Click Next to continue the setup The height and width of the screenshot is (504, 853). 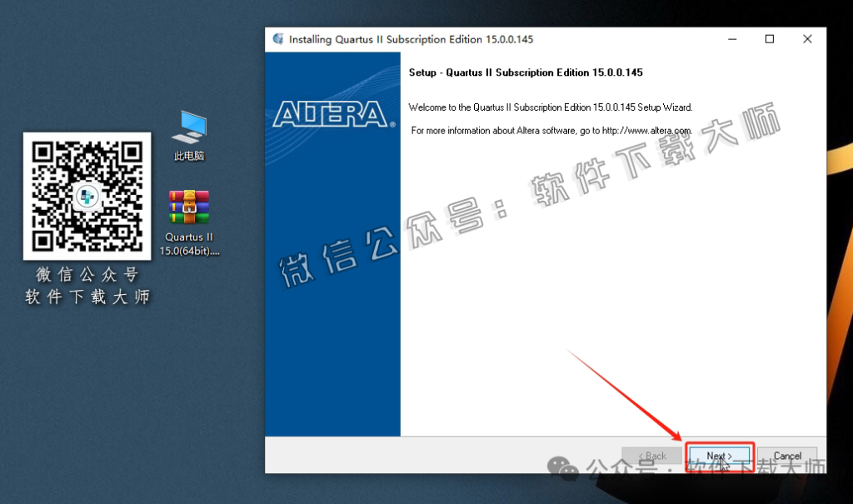point(719,456)
